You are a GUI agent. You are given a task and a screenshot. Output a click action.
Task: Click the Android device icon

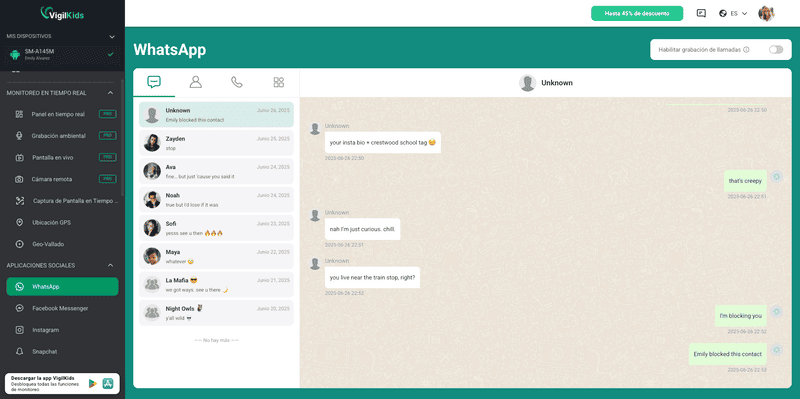click(x=15, y=55)
